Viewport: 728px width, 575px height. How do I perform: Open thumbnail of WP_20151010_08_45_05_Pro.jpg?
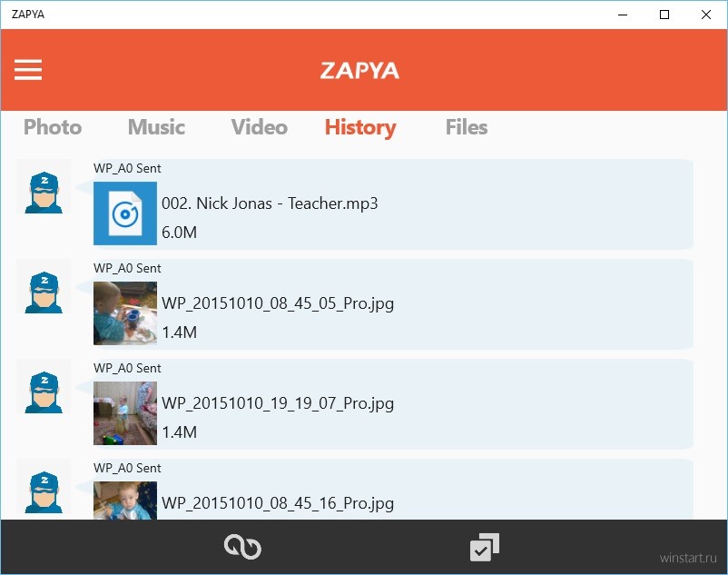(125, 313)
